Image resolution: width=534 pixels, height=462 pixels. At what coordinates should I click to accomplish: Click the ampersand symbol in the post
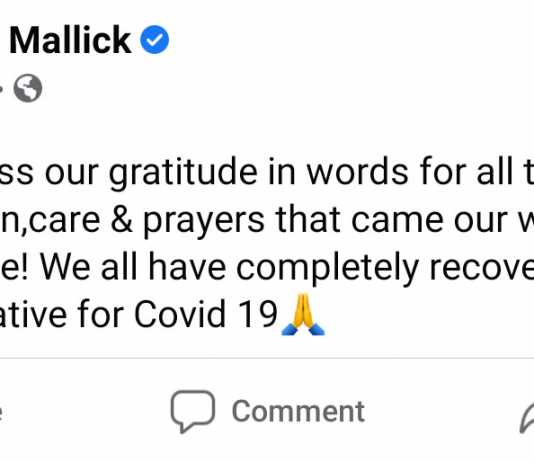(x=122, y=220)
